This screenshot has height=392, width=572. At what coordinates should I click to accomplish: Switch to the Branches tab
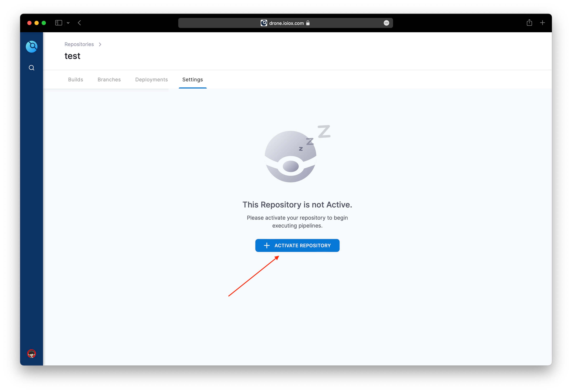(109, 79)
